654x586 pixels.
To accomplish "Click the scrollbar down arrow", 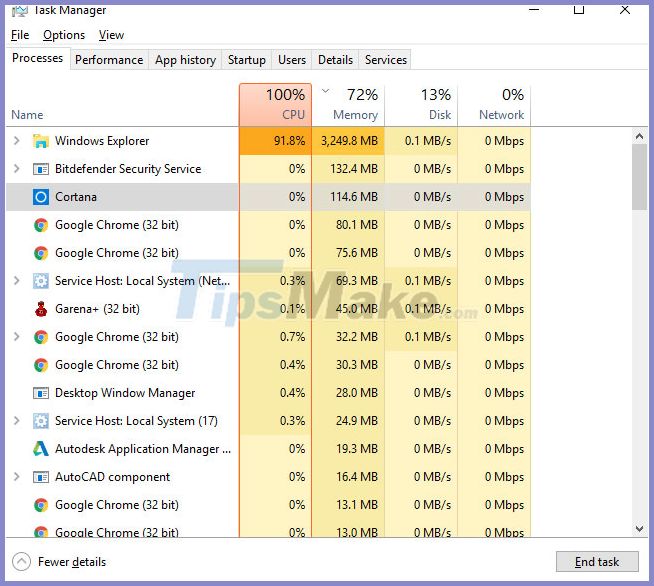I will 639,529.
